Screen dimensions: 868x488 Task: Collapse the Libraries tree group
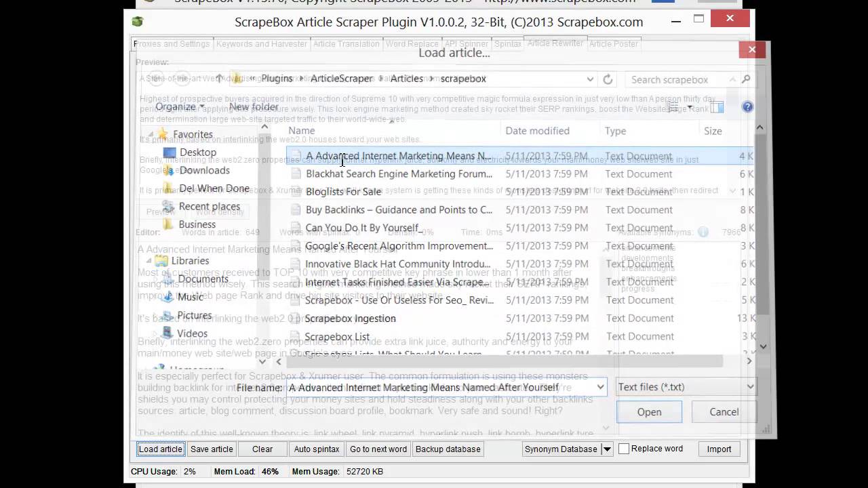(x=149, y=260)
